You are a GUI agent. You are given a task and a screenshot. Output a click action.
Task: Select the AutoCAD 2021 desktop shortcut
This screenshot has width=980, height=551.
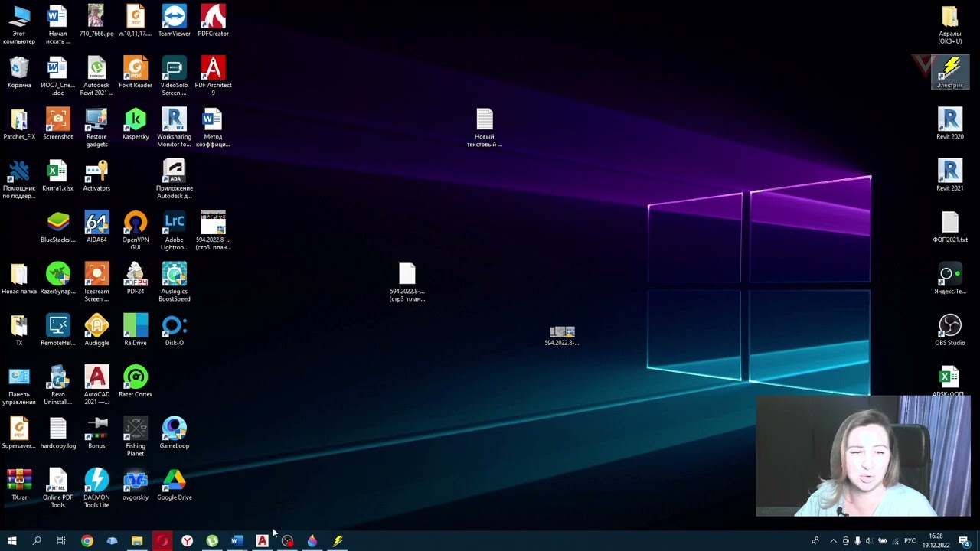(x=96, y=385)
